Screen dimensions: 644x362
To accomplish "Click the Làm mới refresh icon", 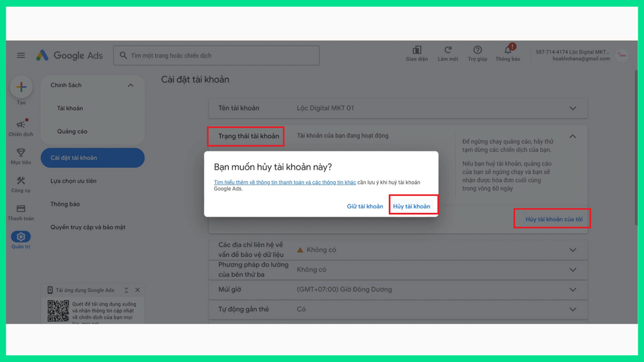I will (448, 50).
